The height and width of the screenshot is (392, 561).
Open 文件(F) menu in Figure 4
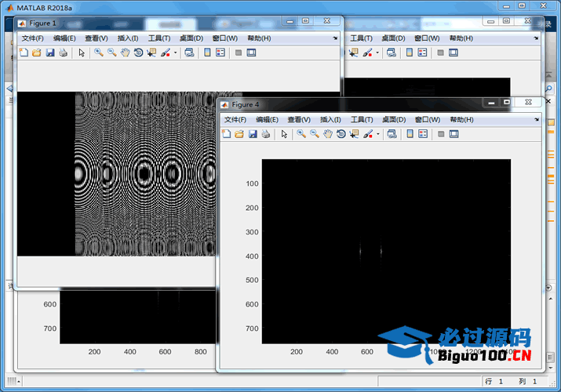click(x=235, y=119)
